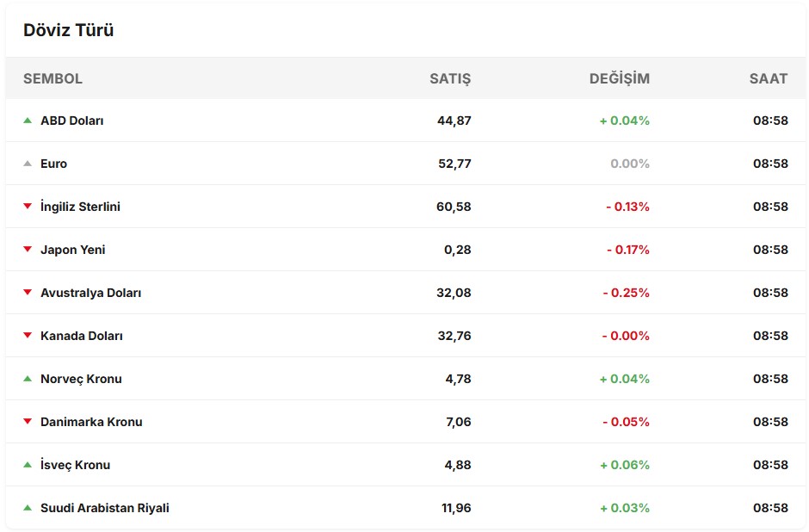This screenshot has height=532, width=809.
Task: Click the DEĞİŞİM column header
Action: [619, 78]
